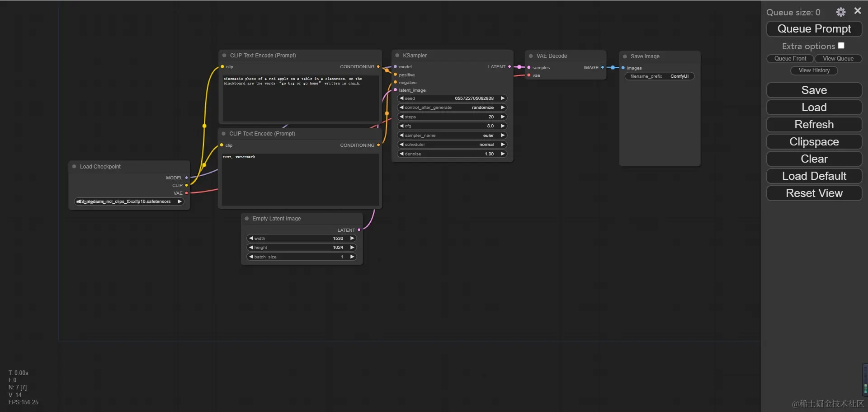Save the workflow with the Save button
868x412 pixels.
[x=814, y=90]
